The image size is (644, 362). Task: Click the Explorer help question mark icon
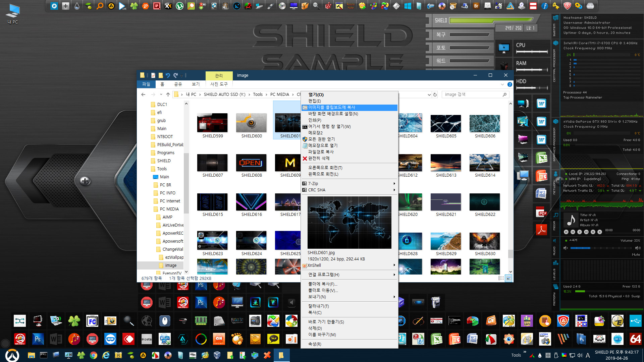pos(509,84)
